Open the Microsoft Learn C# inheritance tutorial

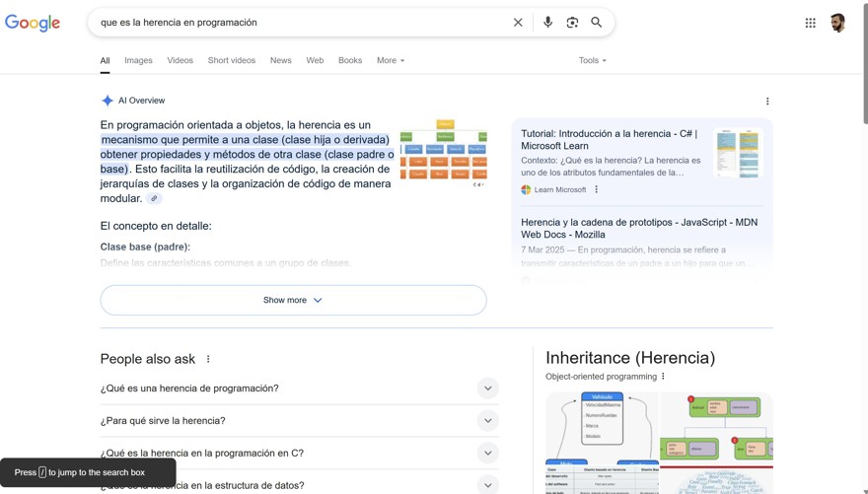609,139
